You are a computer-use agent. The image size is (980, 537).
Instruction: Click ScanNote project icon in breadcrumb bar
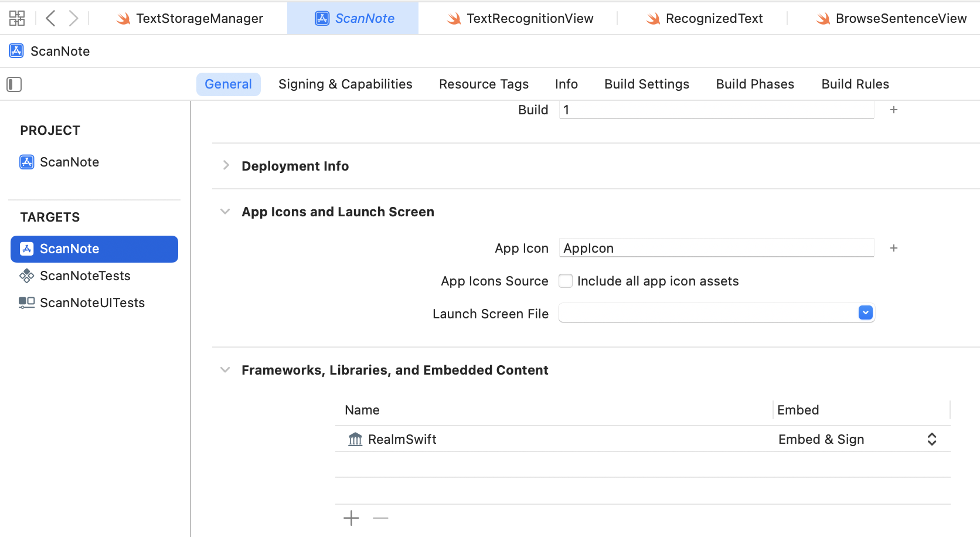[16, 51]
